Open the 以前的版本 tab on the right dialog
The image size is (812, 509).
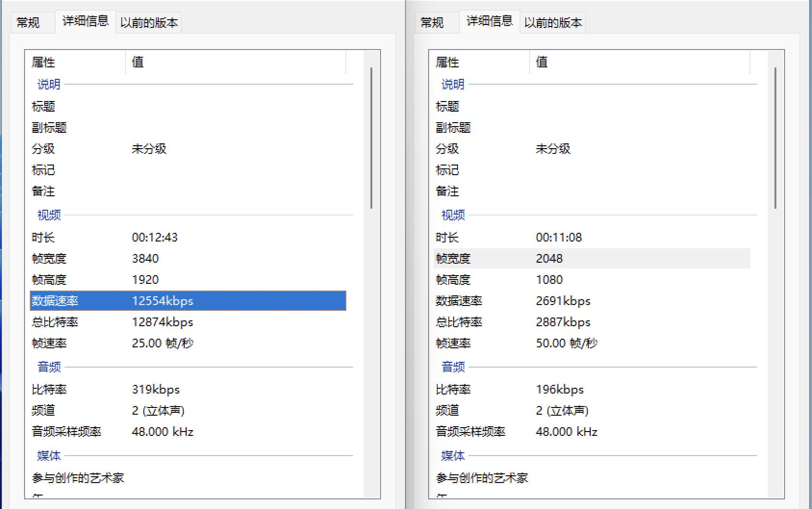pos(553,22)
